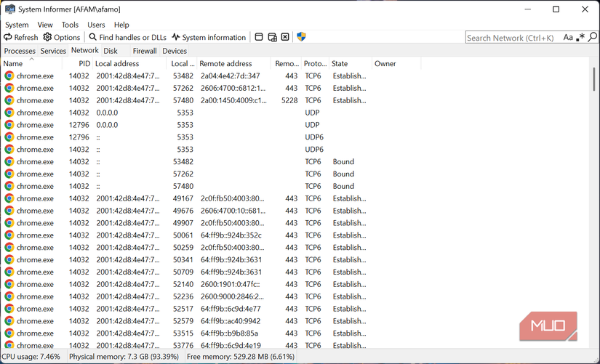Click remote address 2600:1901:0:47fc::

point(230,284)
